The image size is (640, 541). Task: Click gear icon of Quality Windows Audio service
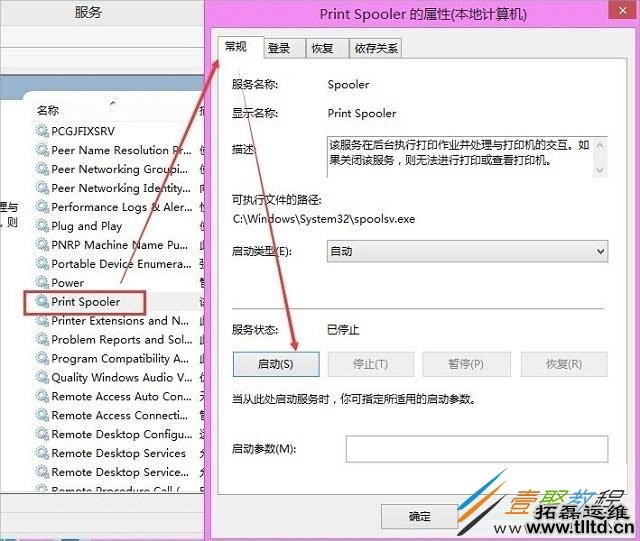point(42,377)
